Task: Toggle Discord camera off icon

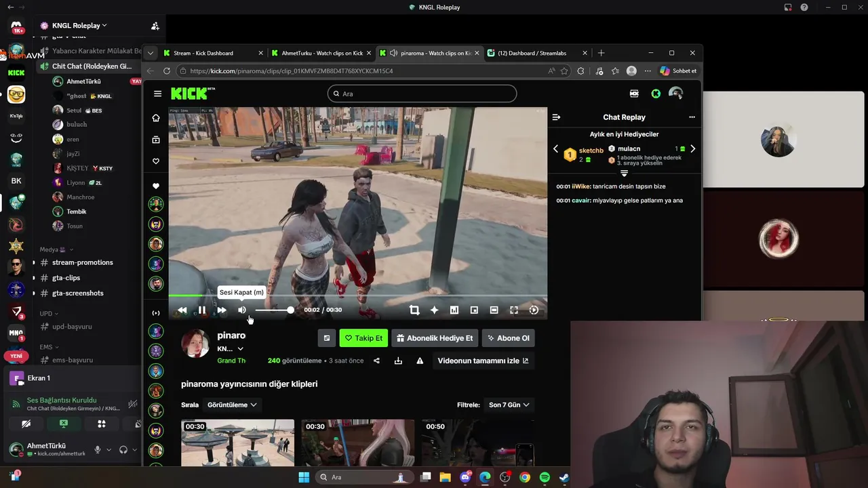Action: point(26,424)
